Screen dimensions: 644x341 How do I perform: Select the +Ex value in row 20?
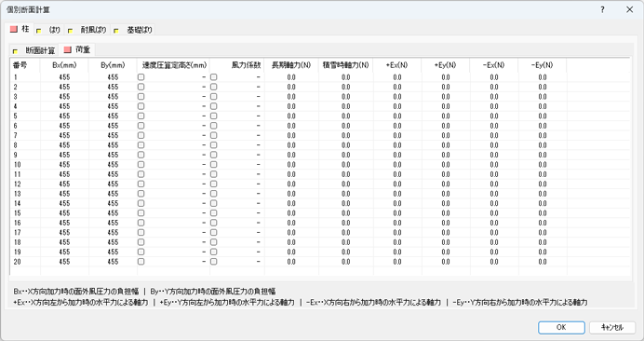click(x=397, y=262)
